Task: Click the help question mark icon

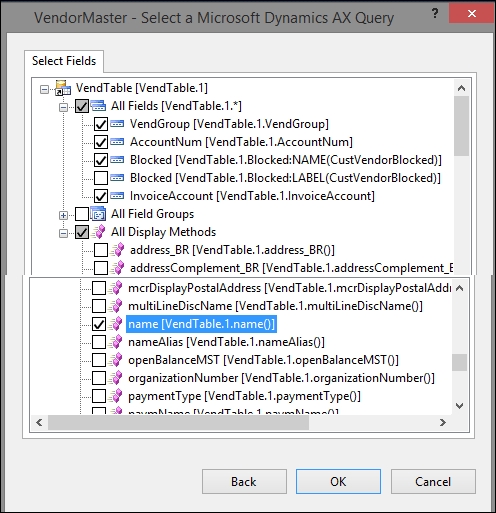Action: tap(435, 13)
